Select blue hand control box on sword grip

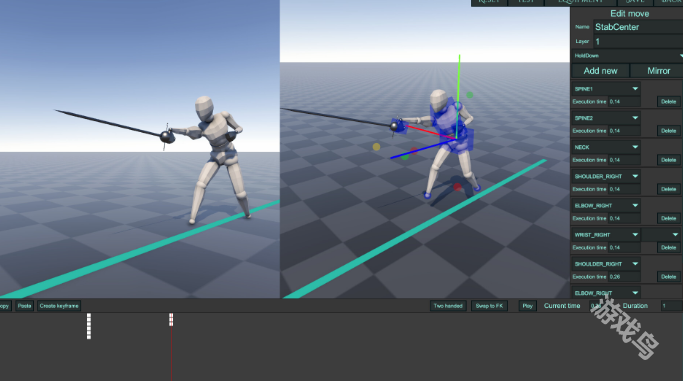[399, 126]
